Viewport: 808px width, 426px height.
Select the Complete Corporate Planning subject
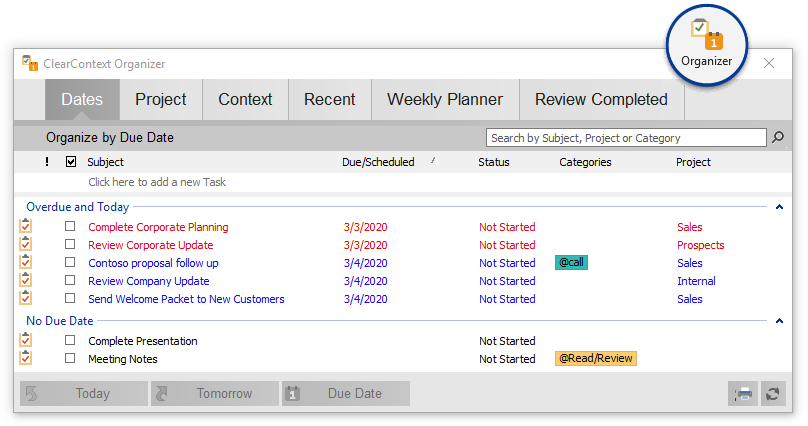(158, 227)
